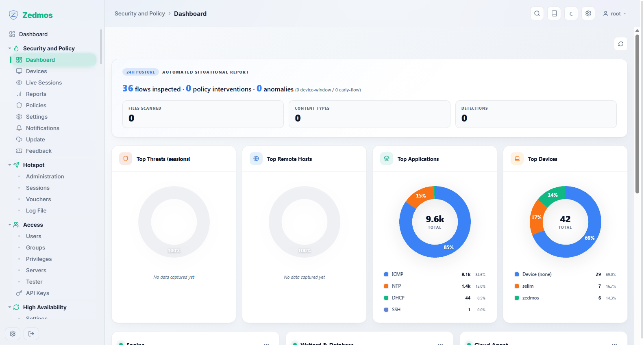The width and height of the screenshot is (644, 345).
Task: Select Dashboard under Security and Policy
Action: (54, 60)
